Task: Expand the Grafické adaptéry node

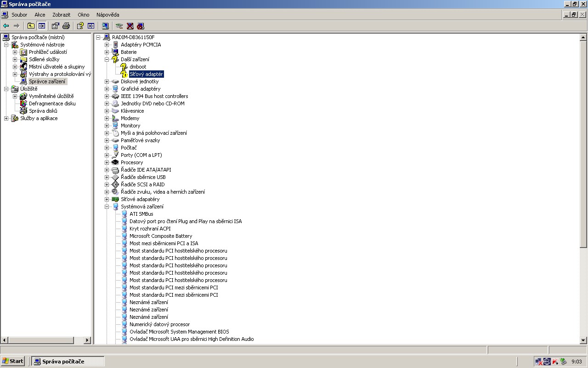Action: (x=107, y=89)
